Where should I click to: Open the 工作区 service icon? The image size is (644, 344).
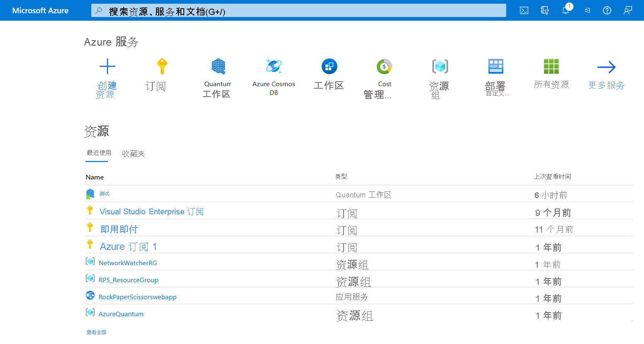coord(329,66)
